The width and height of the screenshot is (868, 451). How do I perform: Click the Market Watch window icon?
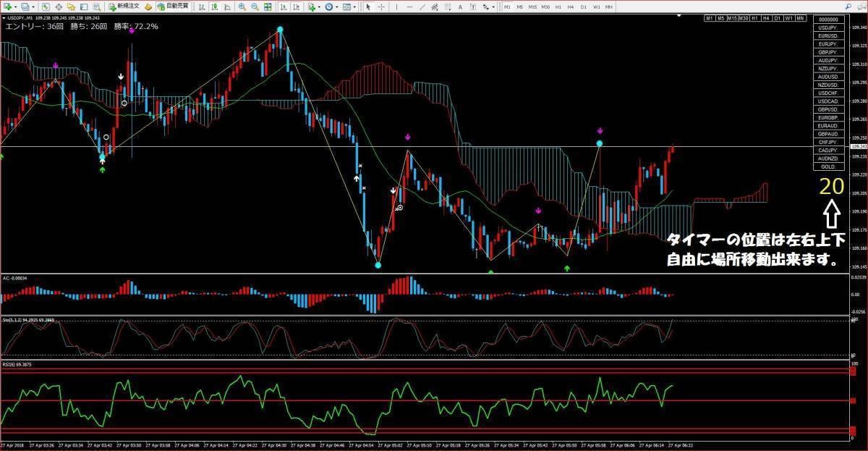coord(45,7)
